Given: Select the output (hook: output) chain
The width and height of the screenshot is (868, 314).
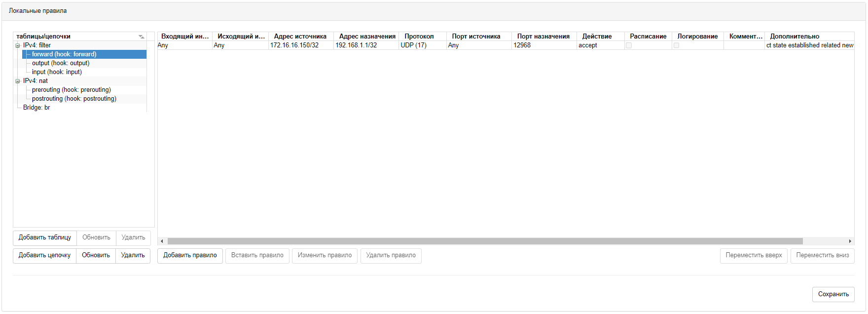Looking at the screenshot, I should pos(61,63).
